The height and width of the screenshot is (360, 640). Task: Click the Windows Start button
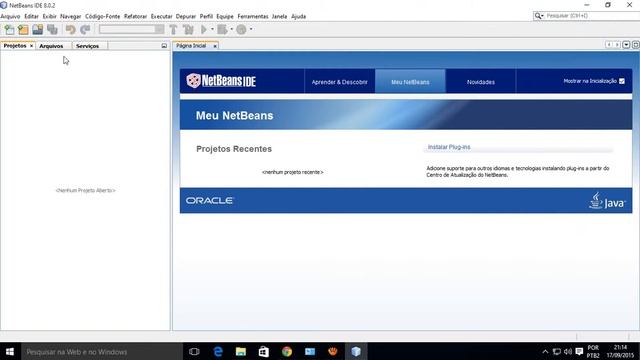pyautogui.click(x=10, y=351)
